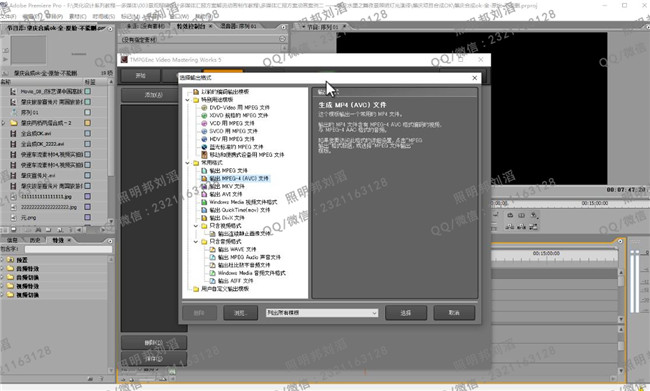Click the 输出 MPEG 文件 format icon

(204, 170)
